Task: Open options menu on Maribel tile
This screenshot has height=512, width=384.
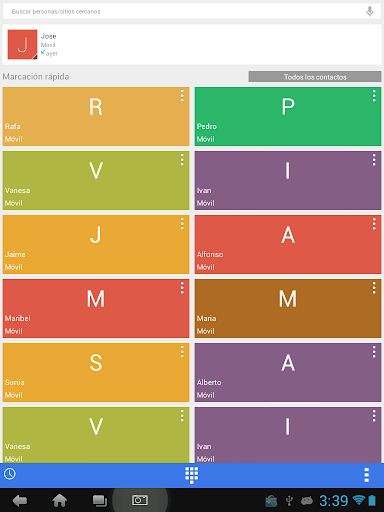Action: [182, 288]
